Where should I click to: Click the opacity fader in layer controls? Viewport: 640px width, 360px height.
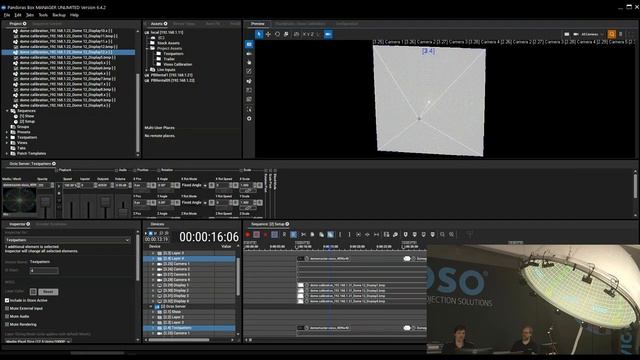click(45, 202)
